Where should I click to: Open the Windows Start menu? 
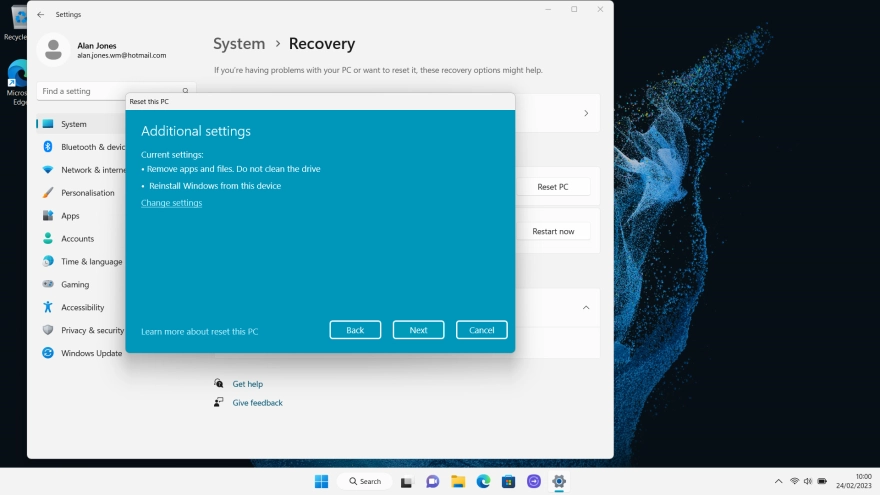(x=321, y=481)
